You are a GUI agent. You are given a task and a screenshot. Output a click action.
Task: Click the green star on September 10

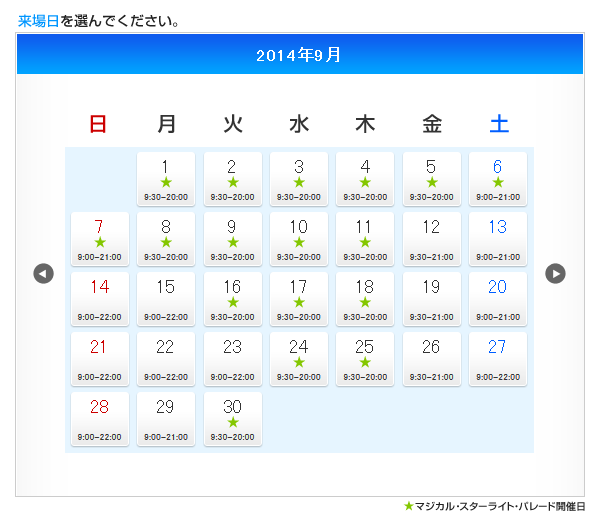pos(299,242)
